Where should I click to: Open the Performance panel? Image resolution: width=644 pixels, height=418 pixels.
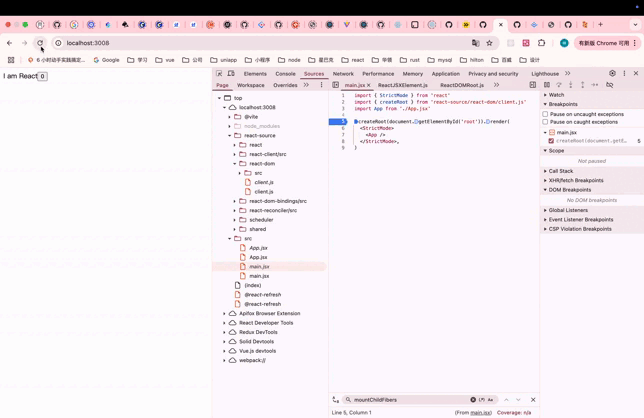[x=378, y=74]
